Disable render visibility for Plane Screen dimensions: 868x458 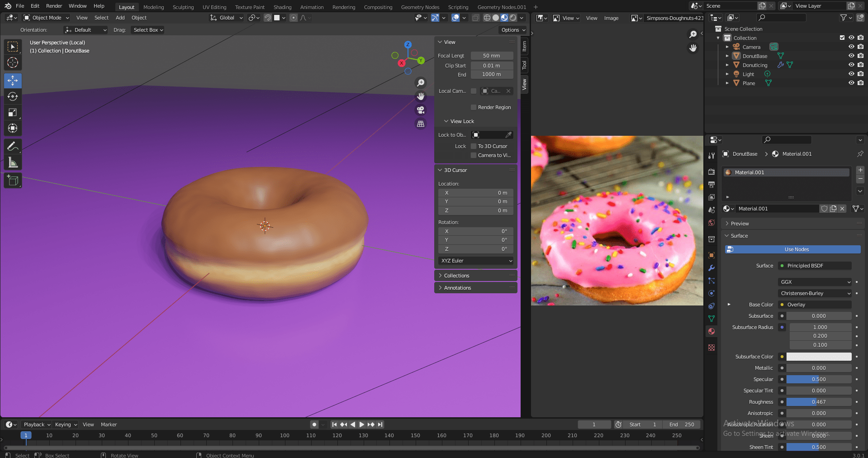(x=861, y=83)
